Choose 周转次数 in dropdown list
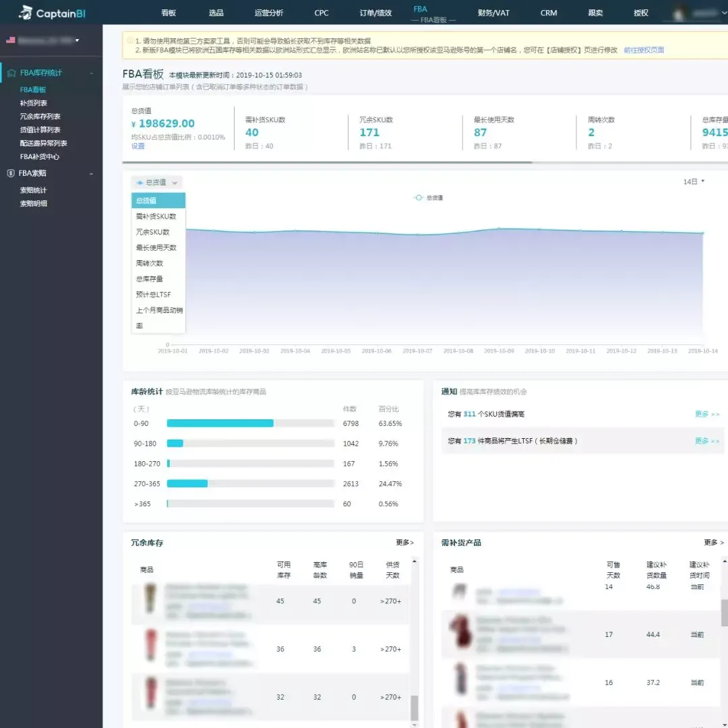Image resolution: width=728 pixels, height=728 pixels. coord(158,264)
